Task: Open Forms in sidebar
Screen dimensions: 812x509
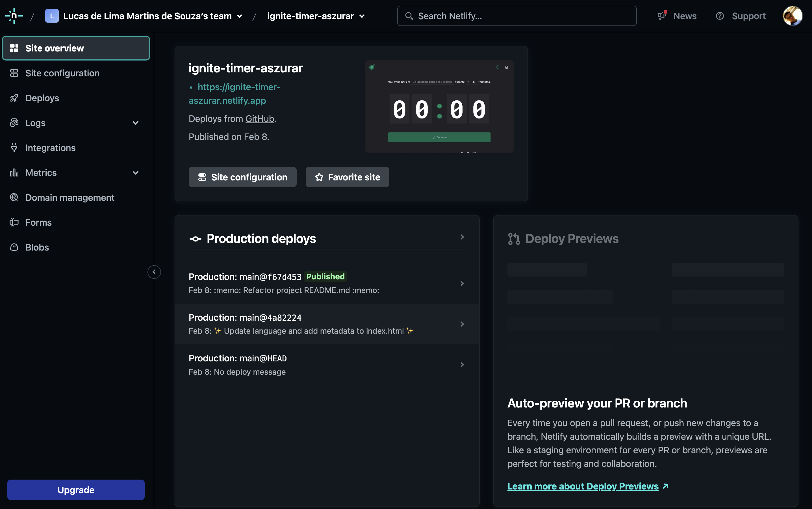Action: click(76, 223)
